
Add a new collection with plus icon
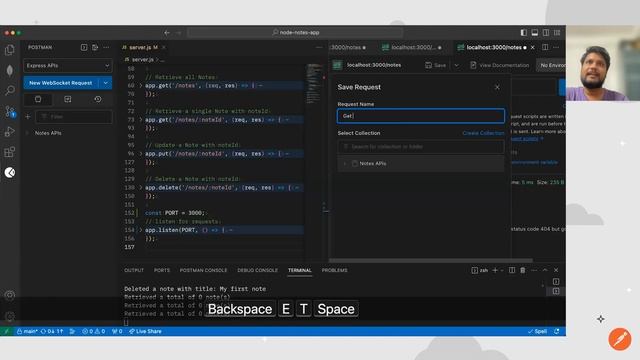tap(28, 117)
